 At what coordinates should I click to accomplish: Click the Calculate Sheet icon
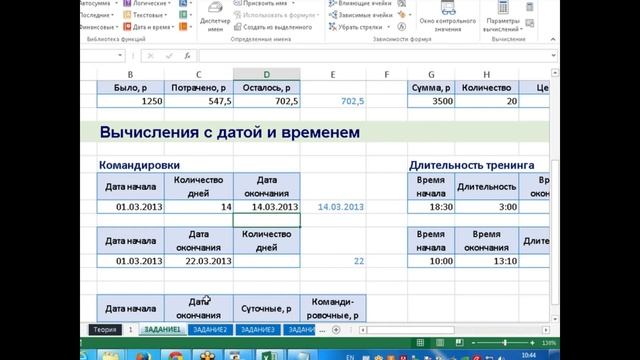click(530, 23)
